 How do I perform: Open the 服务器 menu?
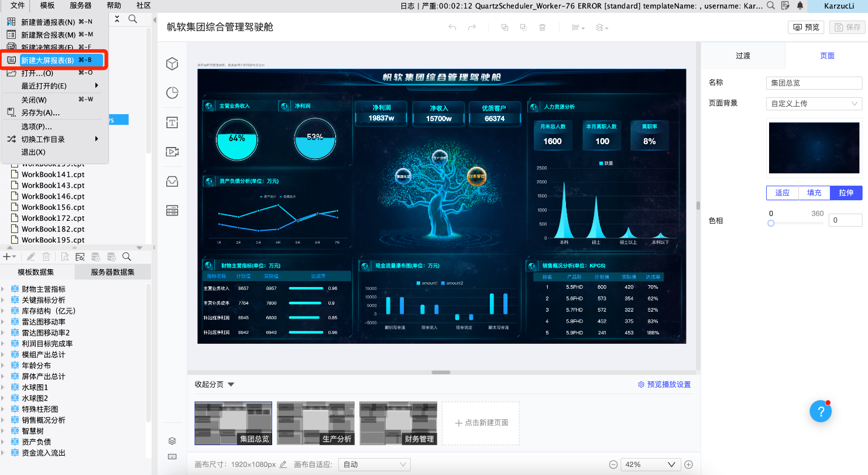80,5
